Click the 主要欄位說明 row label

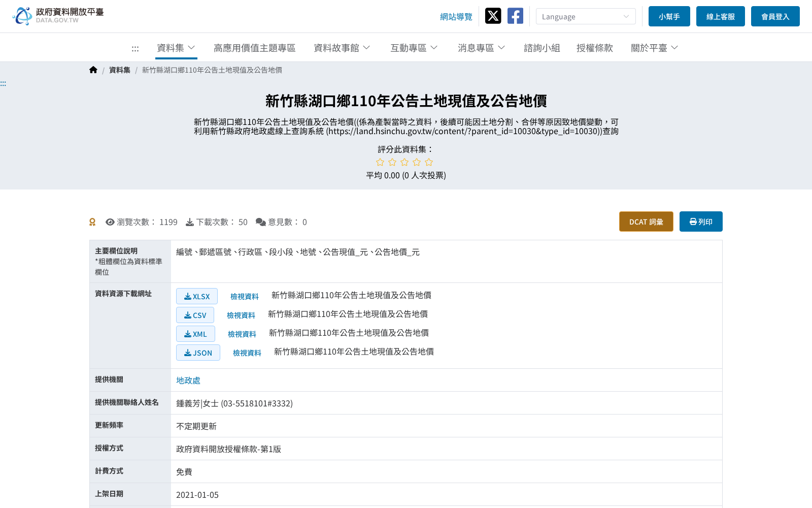tap(116, 251)
